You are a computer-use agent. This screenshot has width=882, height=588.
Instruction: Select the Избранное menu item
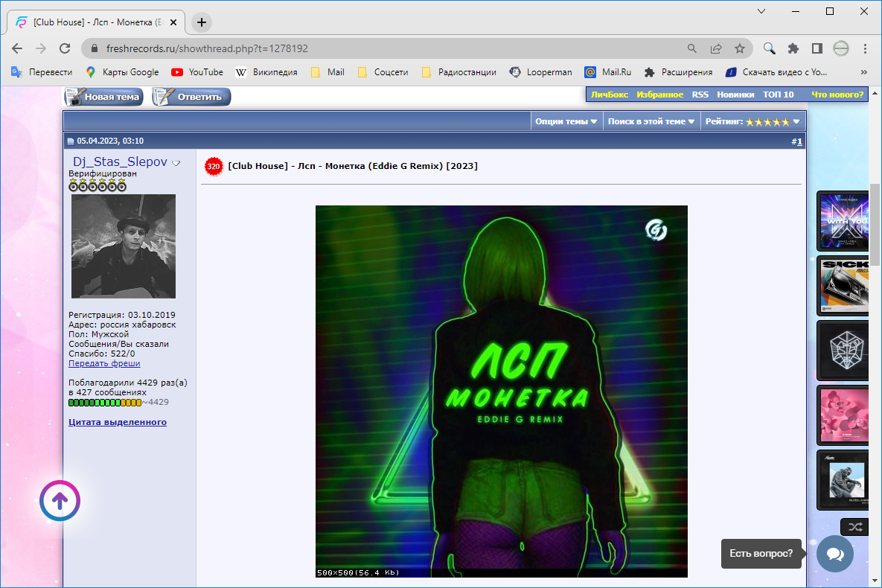659,95
